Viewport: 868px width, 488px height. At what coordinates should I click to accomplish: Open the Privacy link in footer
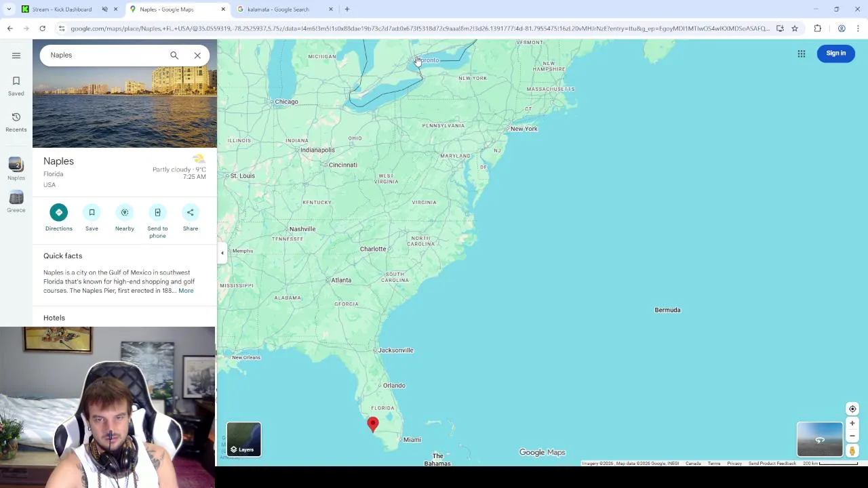tap(734, 464)
